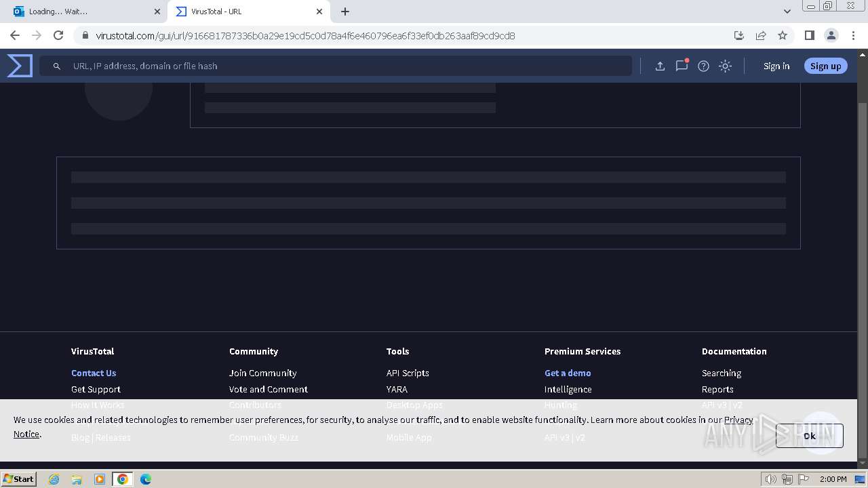Open the tab search chevron

click(x=787, y=12)
